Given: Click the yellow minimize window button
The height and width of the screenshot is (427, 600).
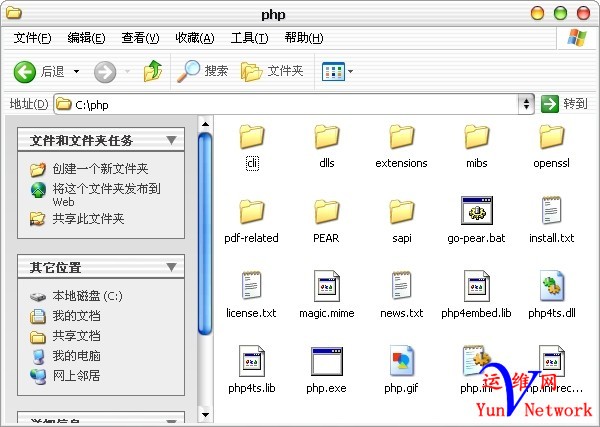Looking at the screenshot, I should pos(538,13).
